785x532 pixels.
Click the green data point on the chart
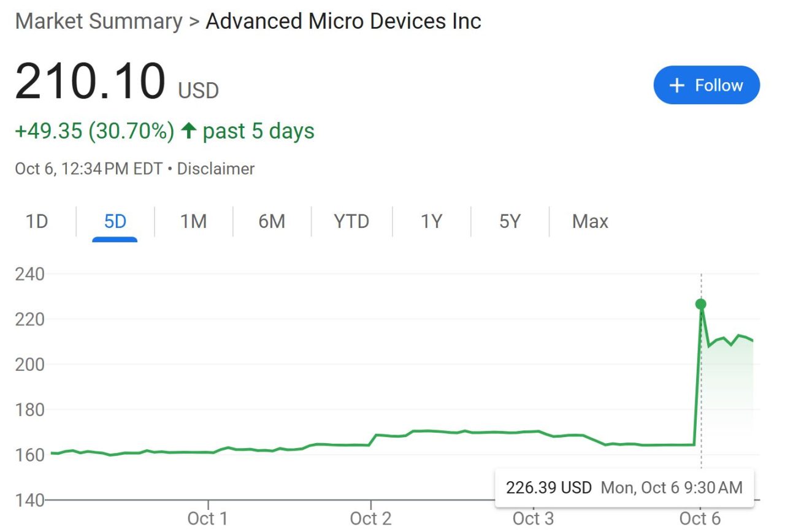tap(701, 304)
